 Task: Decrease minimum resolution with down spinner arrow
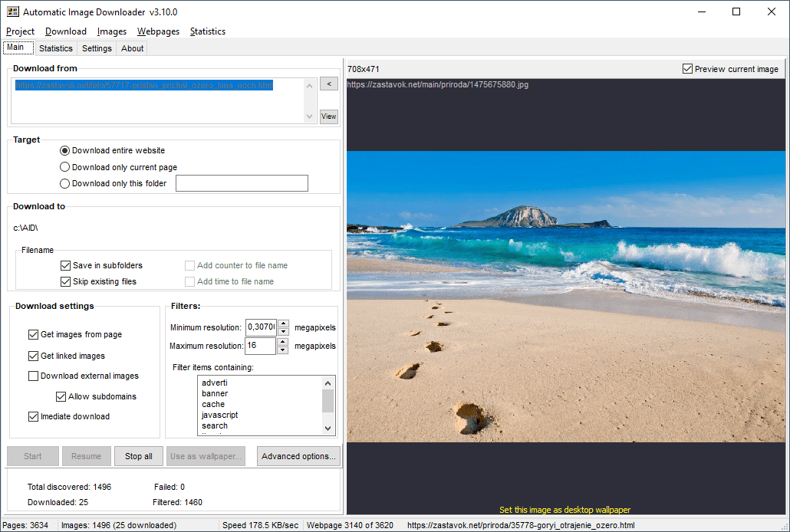[283, 332]
